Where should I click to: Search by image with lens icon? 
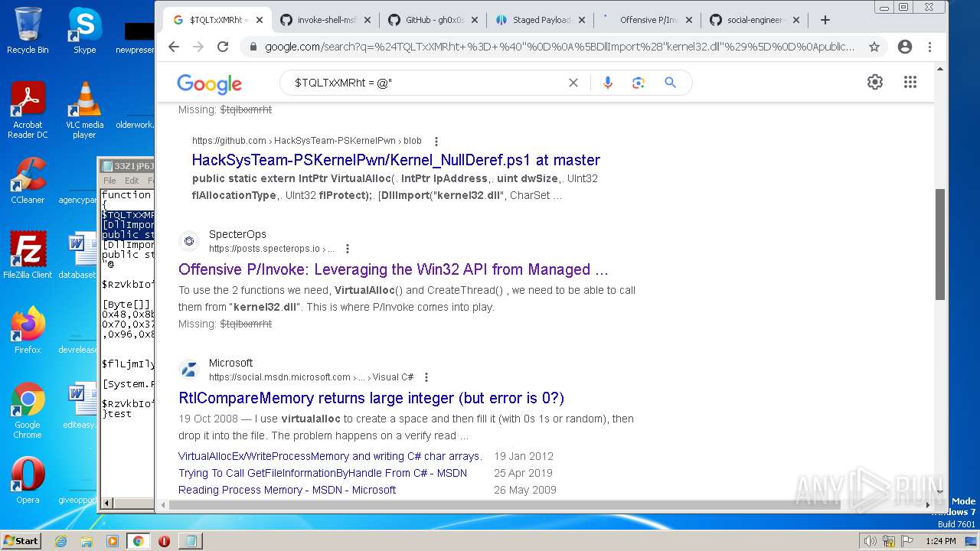[639, 83]
